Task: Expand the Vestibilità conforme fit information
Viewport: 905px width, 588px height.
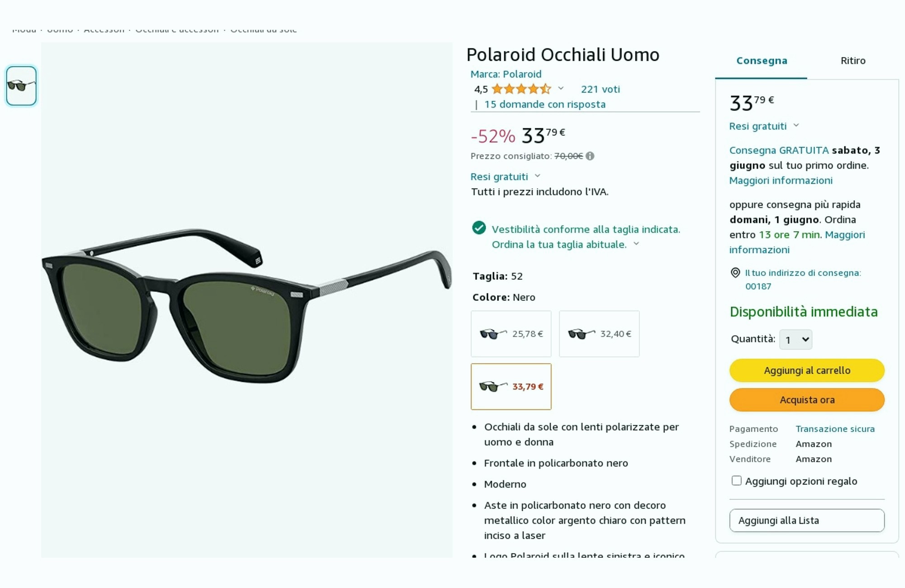Action: click(x=636, y=244)
